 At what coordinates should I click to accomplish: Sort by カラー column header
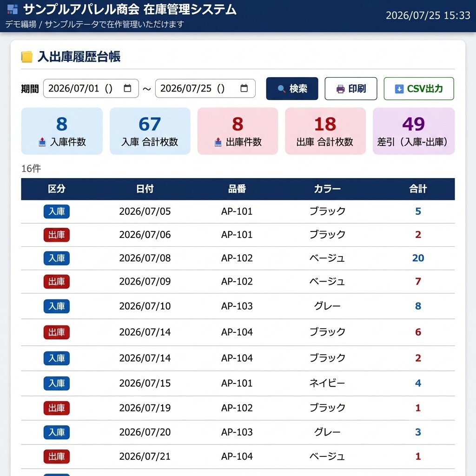click(x=327, y=189)
